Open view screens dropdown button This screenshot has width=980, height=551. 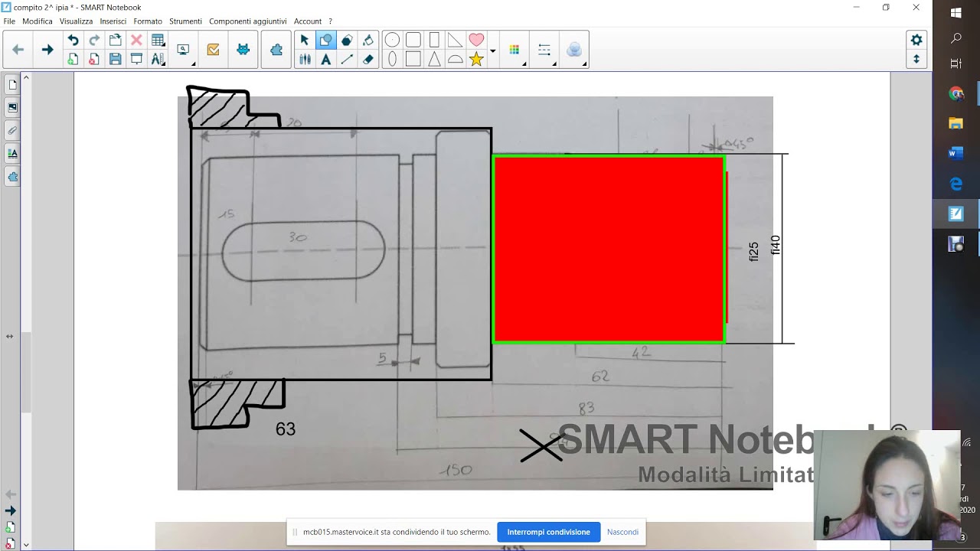[x=184, y=50]
